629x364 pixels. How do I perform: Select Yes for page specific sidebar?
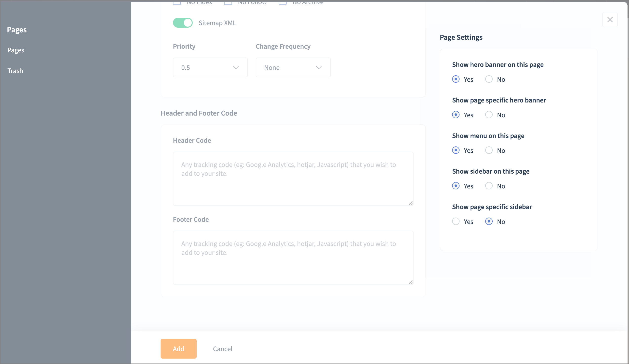456,221
